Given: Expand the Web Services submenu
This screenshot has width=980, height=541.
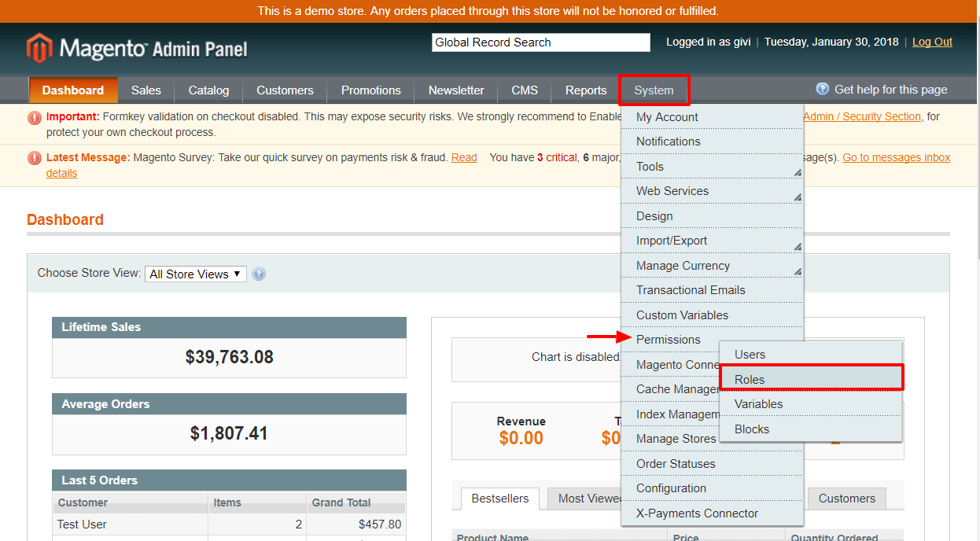Looking at the screenshot, I should pyautogui.click(x=712, y=191).
